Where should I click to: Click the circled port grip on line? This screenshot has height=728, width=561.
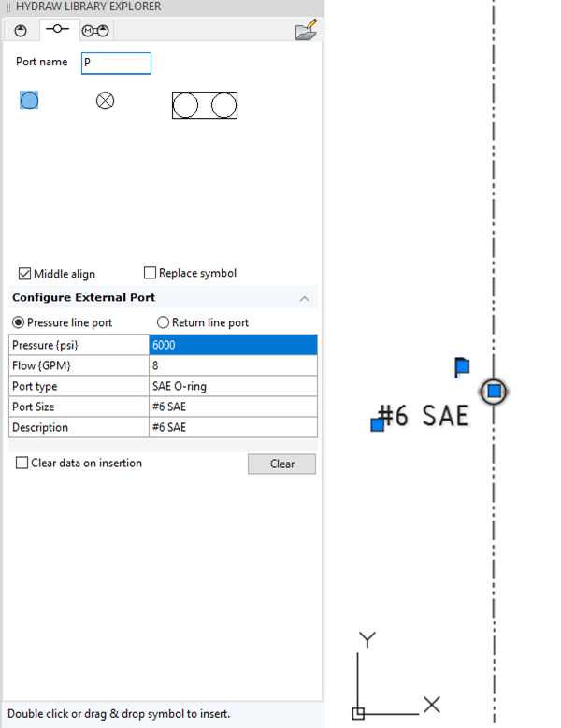coord(494,391)
